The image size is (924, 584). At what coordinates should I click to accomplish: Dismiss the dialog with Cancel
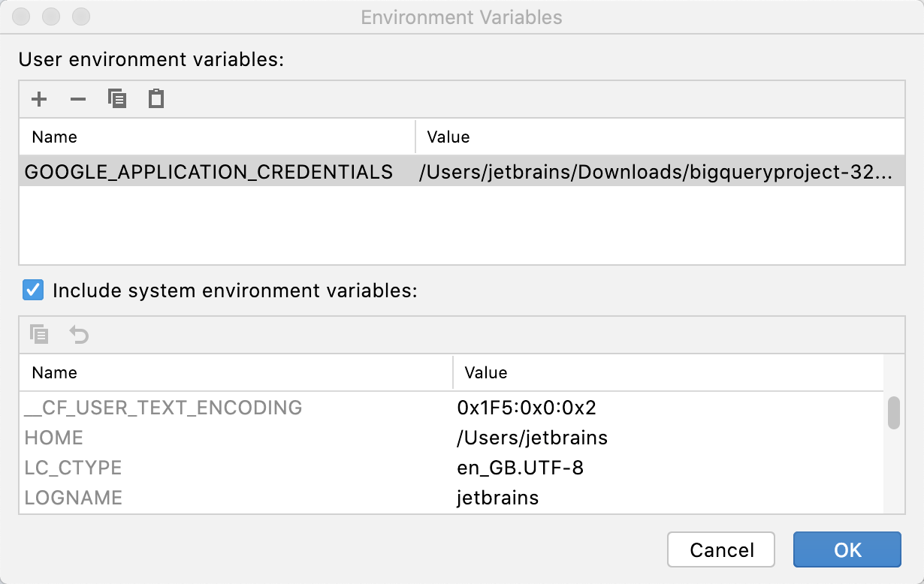pos(720,549)
